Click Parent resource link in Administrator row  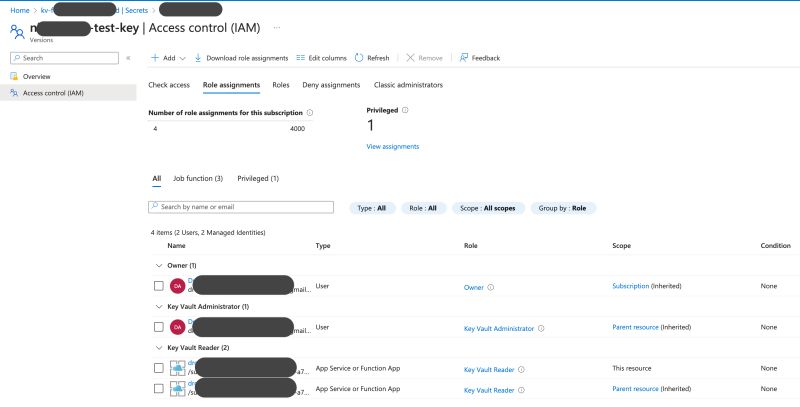(635, 327)
